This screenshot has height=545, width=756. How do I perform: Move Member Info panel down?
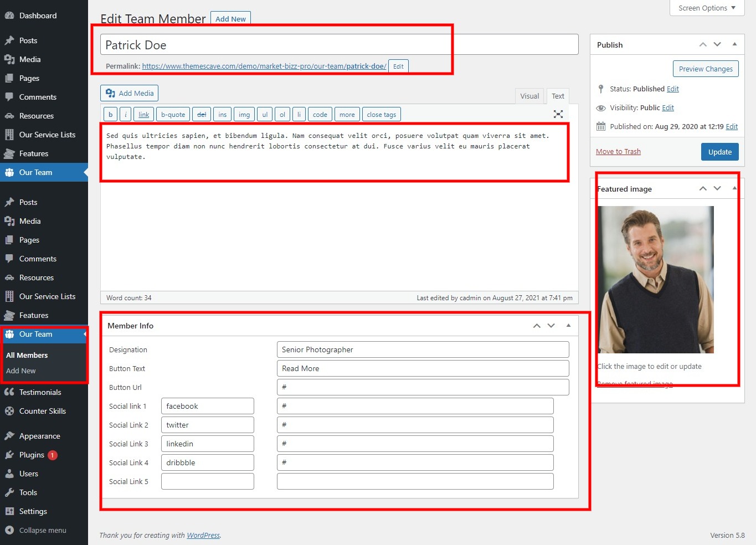551,326
